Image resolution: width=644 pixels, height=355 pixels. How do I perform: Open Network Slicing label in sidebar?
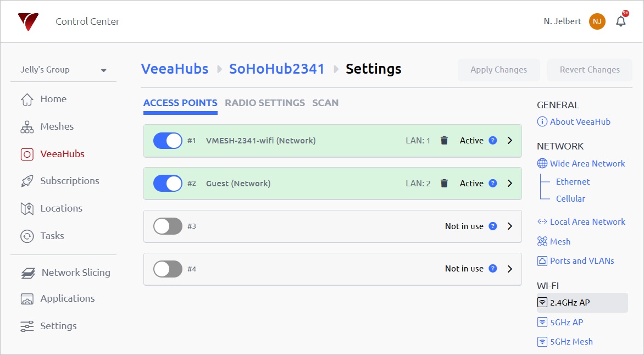click(76, 273)
